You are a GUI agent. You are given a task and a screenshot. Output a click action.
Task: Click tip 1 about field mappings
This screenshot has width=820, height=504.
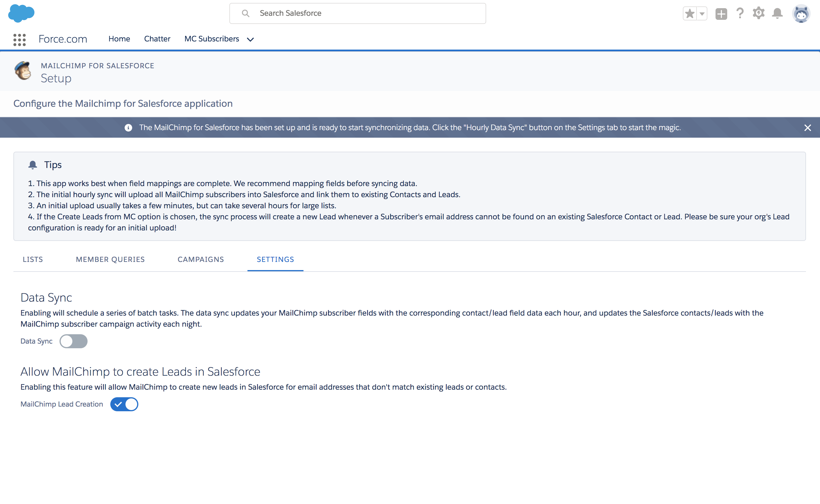point(222,183)
